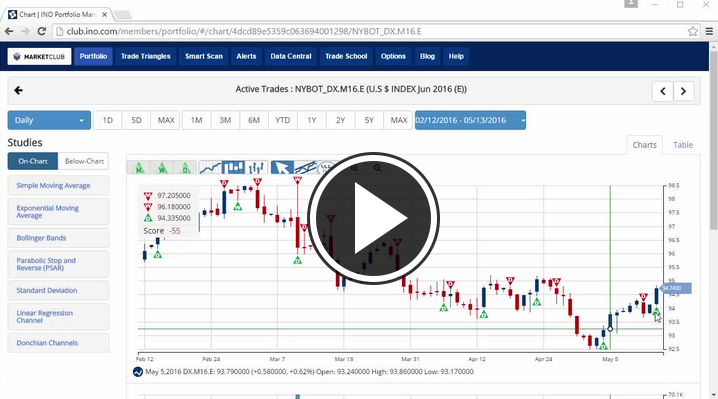Go back using the left arrow above Studies
The width and height of the screenshot is (718, 399).
[18, 90]
